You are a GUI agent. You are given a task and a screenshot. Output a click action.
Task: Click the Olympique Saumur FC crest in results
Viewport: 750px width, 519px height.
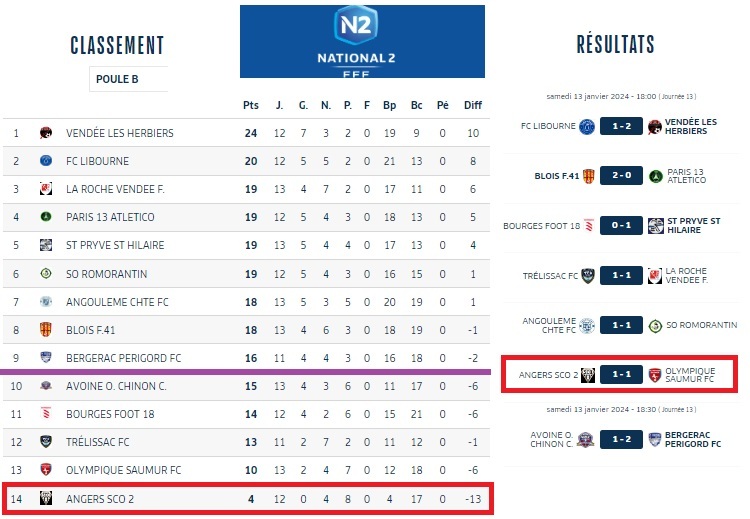pos(656,375)
